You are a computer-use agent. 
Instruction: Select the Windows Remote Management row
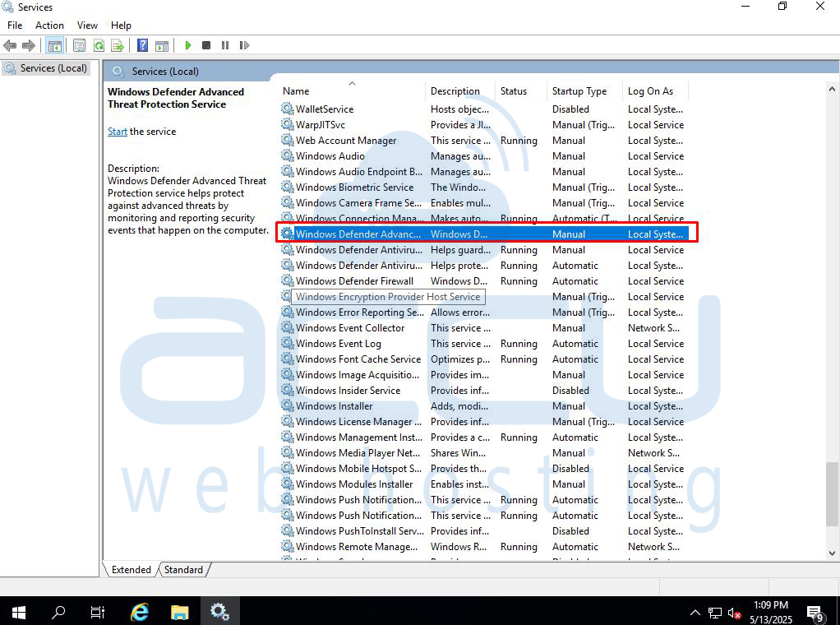[x=484, y=547]
